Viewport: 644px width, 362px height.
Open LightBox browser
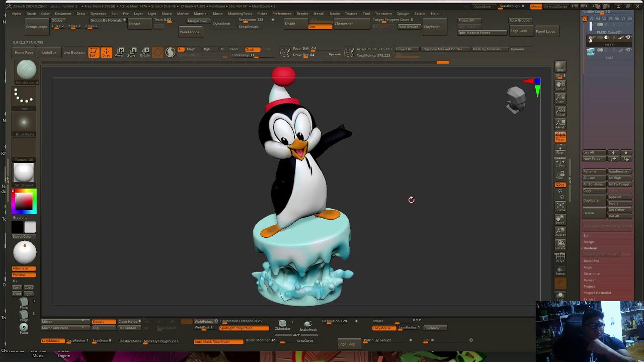coord(49,52)
